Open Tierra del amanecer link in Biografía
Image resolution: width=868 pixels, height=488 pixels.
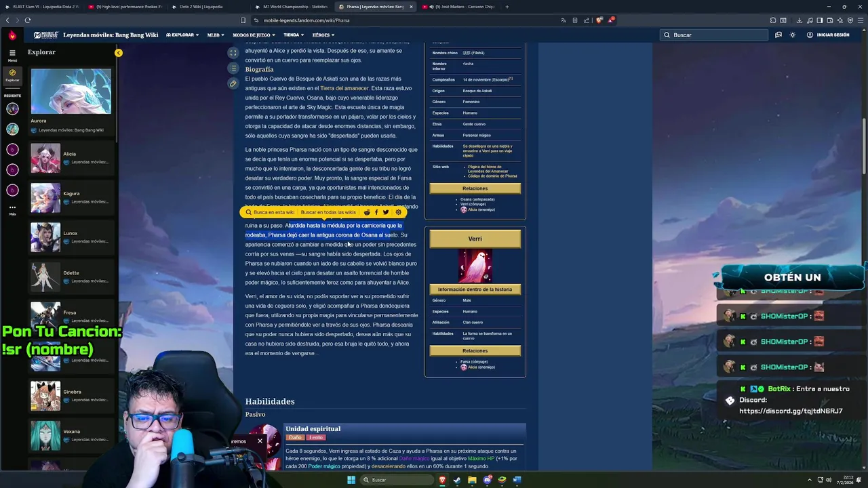tap(344, 88)
